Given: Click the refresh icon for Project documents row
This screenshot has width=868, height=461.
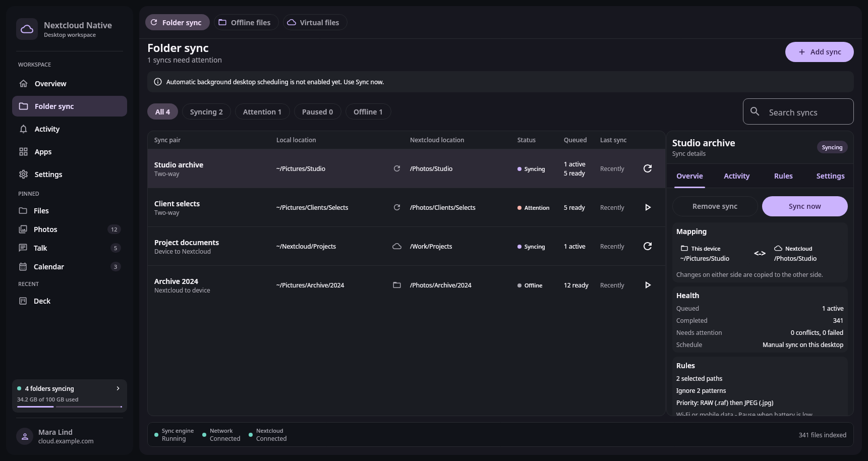Looking at the screenshot, I should (648, 246).
